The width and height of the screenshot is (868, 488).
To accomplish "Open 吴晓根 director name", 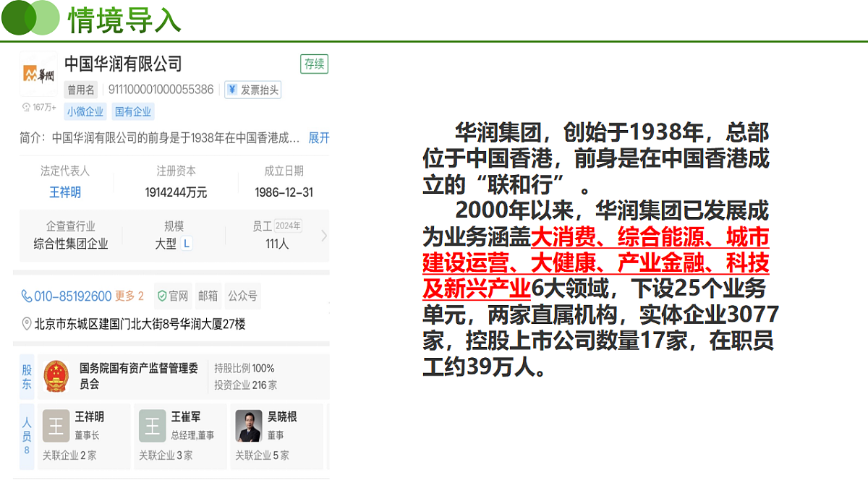I will 282,417.
